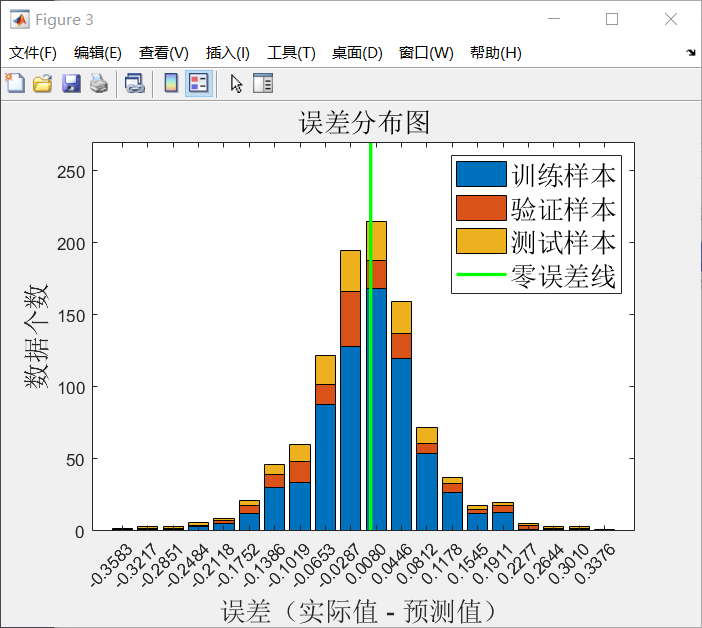
Task: Open the 文件(F) menu
Action: point(33,53)
